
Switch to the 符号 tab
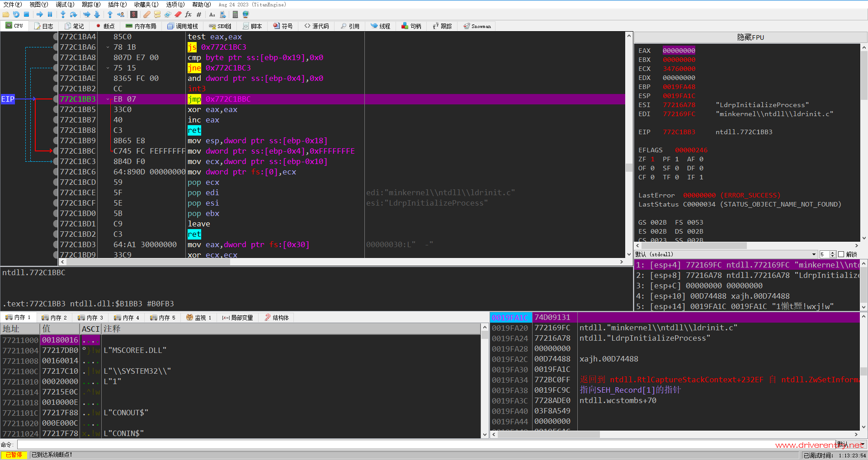pyautogui.click(x=283, y=26)
